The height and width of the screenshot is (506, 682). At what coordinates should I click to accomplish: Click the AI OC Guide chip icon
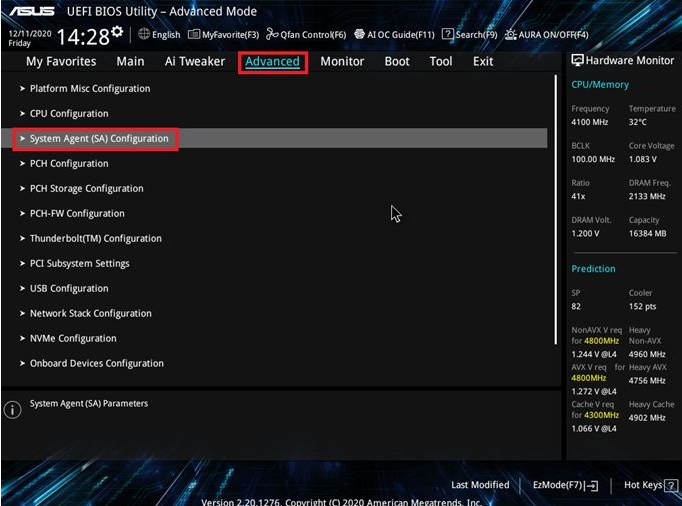click(359, 34)
